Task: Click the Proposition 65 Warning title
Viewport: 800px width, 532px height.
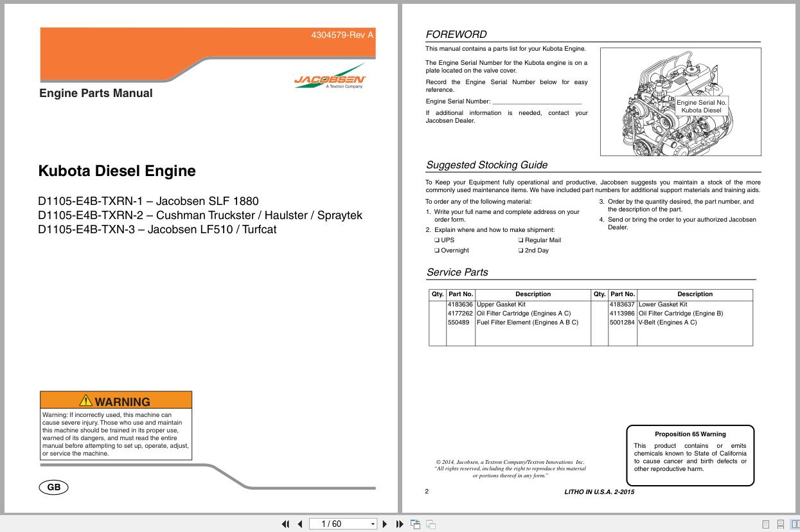Action: click(x=690, y=434)
